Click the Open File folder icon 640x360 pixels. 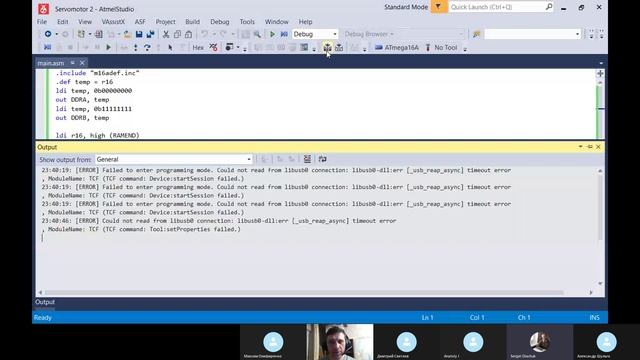click(x=127, y=34)
